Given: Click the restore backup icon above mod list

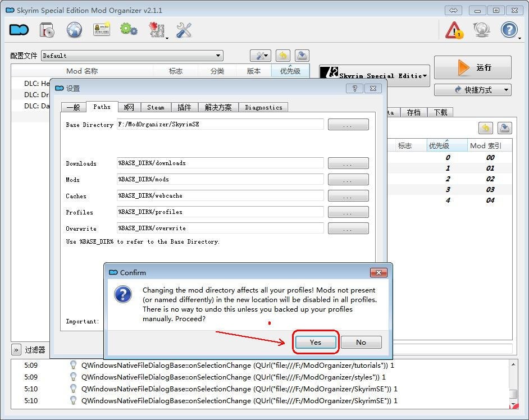Looking at the screenshot, I should 283,56.
